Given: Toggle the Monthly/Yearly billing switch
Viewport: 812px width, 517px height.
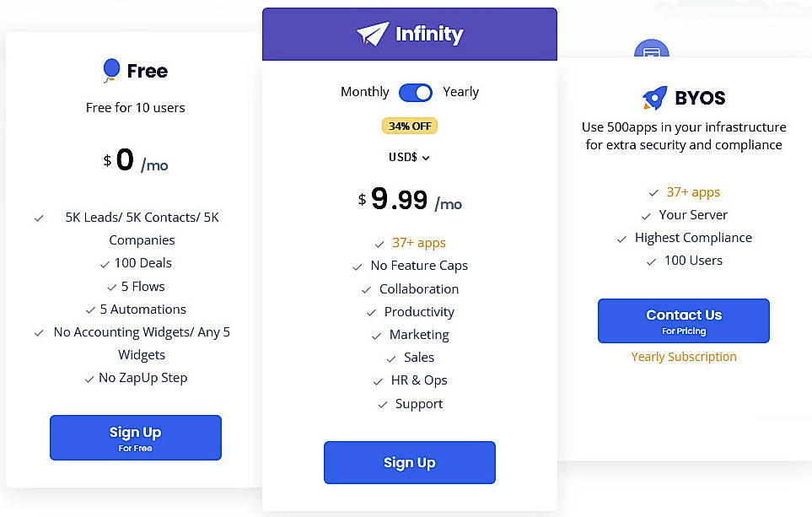Looking at the screenshot, I should 415,92.
